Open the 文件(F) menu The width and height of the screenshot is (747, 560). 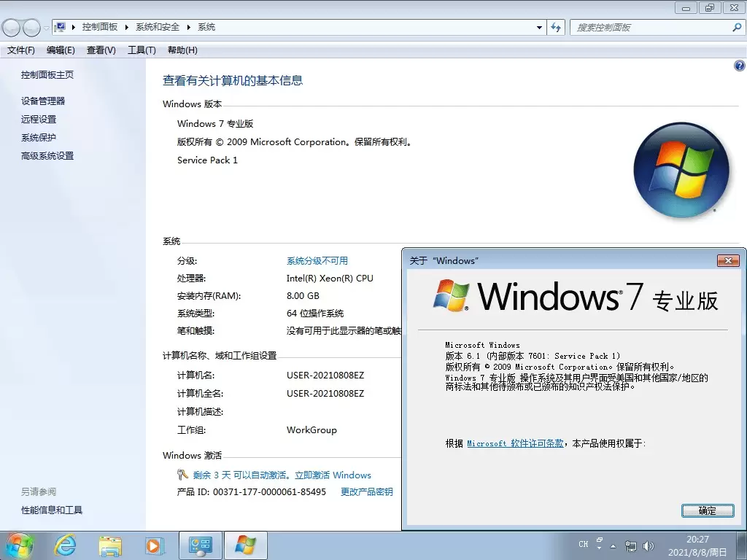click(21, 50)
